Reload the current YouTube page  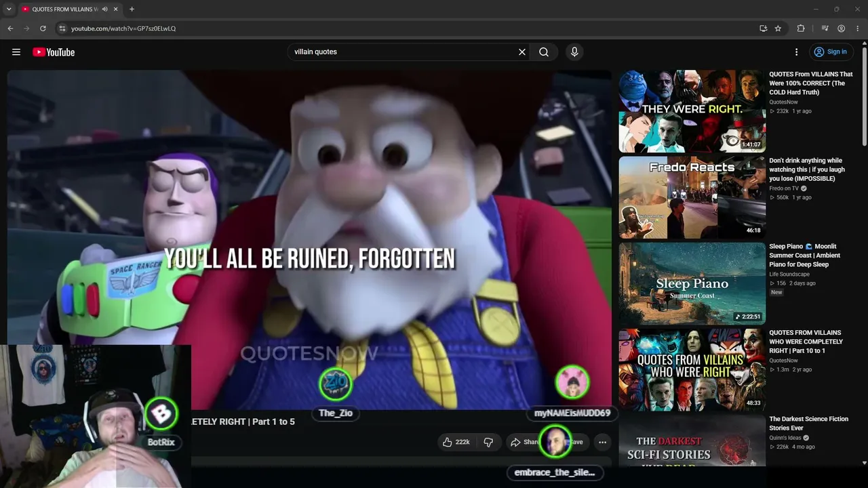pos(43,28)
